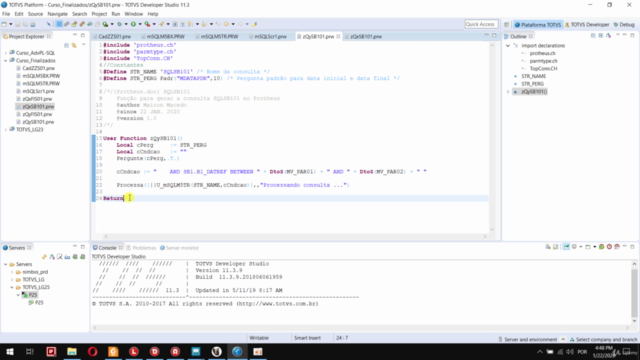This screenshot has width=640, height=360.
Task: Click the green Run toolbar icon
Action: (x=133, y=24)
